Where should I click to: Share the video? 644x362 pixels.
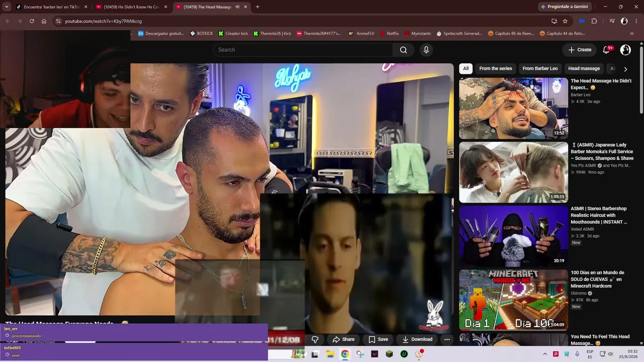pos(344,339)
